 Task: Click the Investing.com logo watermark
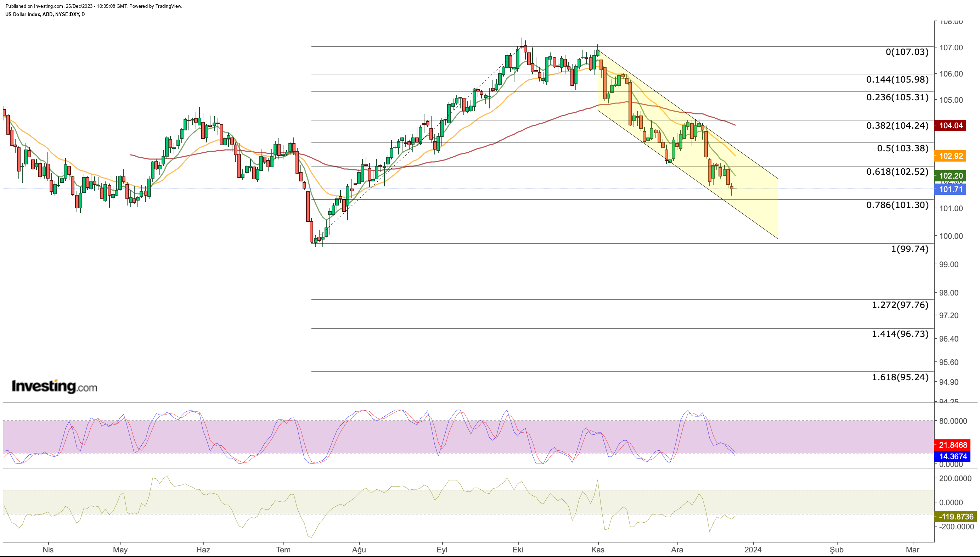click(54, 386)
